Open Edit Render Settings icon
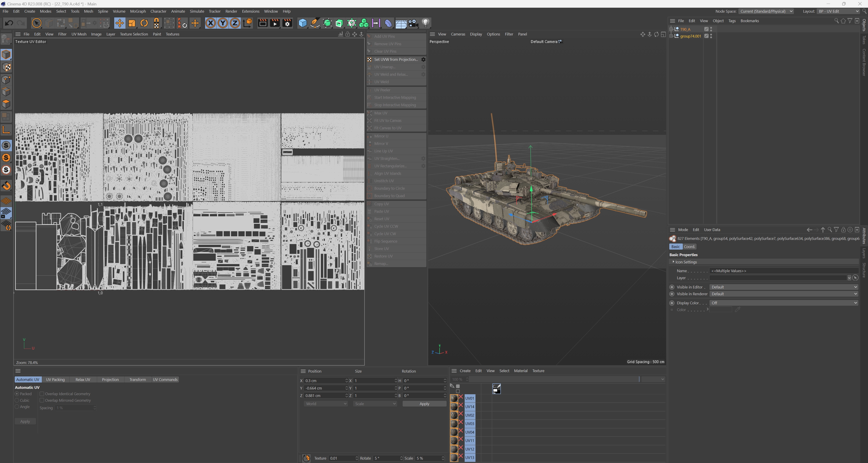Viewport: 868px width, 463px height. point(287,23)
